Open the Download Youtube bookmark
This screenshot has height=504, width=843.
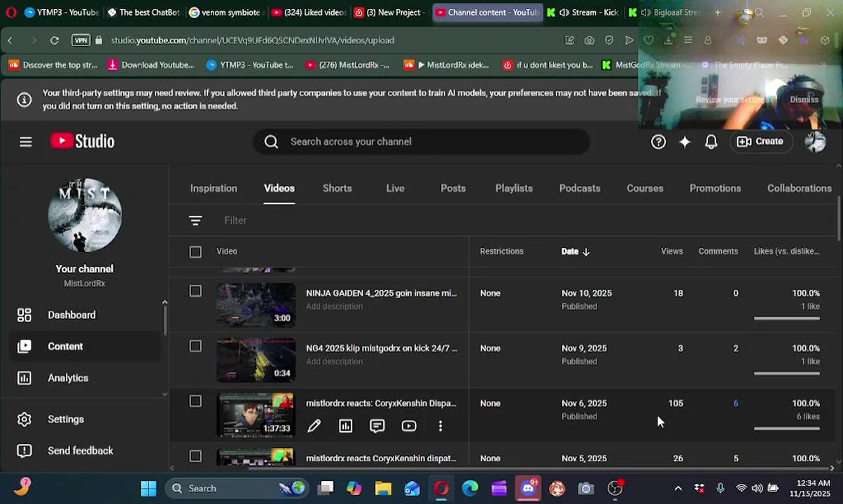151,65
